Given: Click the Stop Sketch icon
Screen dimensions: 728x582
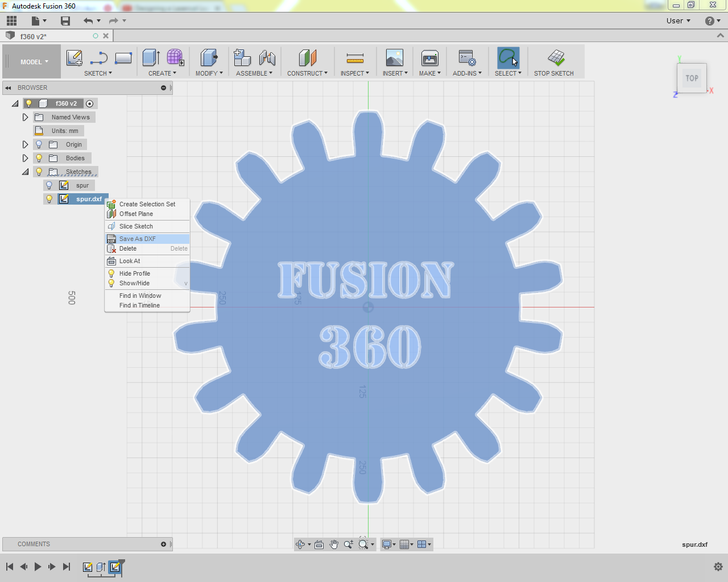Looking at the screenshot, I should tap(556, 58).
